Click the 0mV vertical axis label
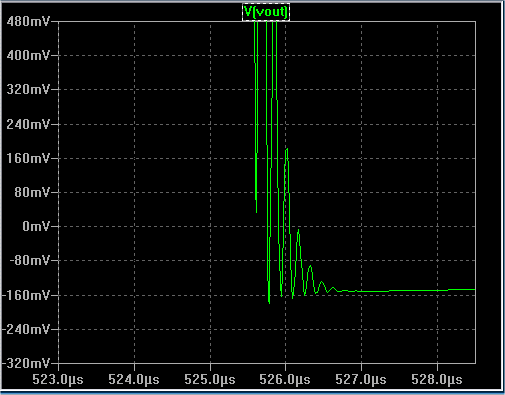 point(36,226)
